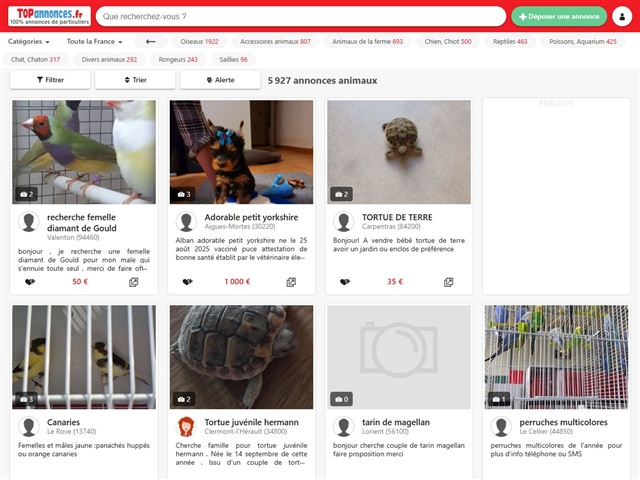Open the Gould finch birds photo
This screenshot has height=480, width=640.
pyautogui.click(x=84, y=152)
